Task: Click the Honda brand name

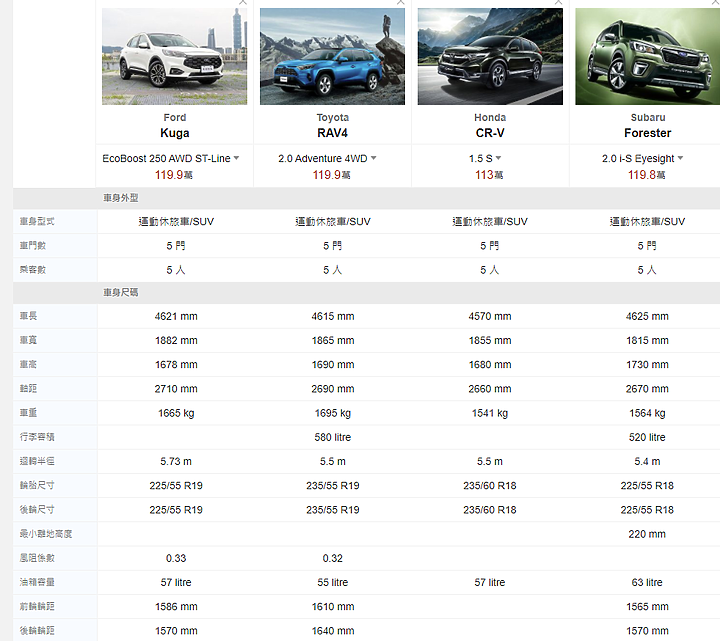Action: point(490,118)
